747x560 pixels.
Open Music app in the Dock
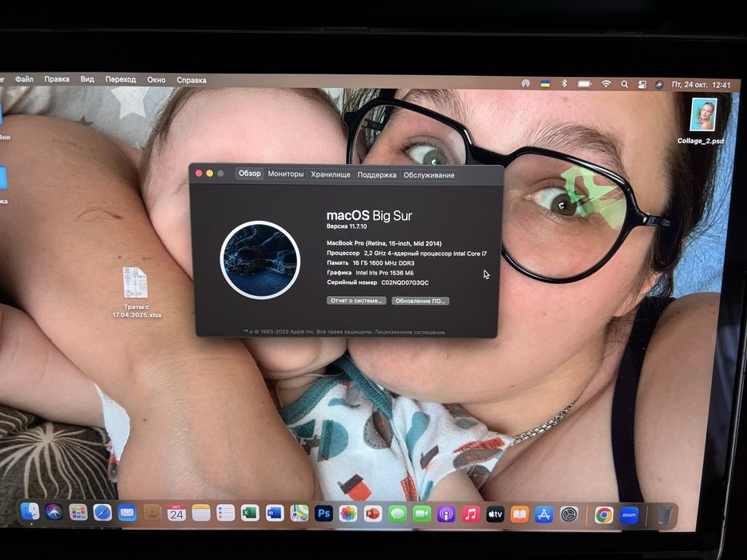[471, 514]
